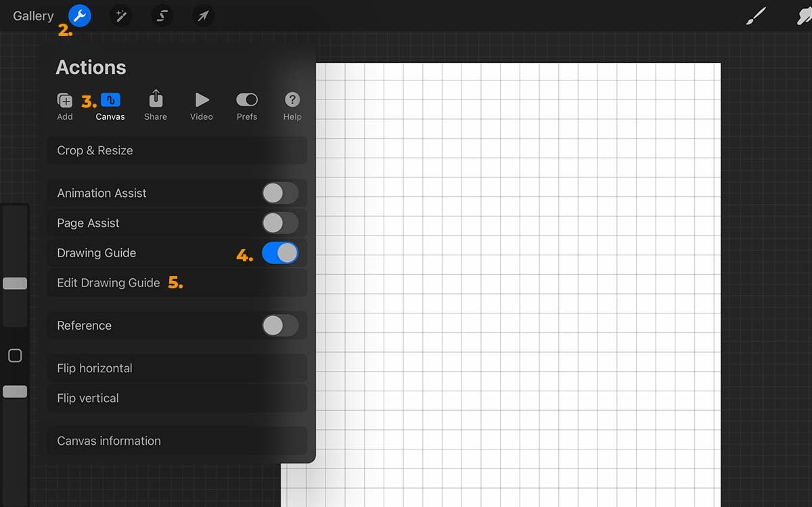Viewport: 812px width, 507px height.
Task: Open the Prefs tab in Actions
Action: tap(247, 106)
